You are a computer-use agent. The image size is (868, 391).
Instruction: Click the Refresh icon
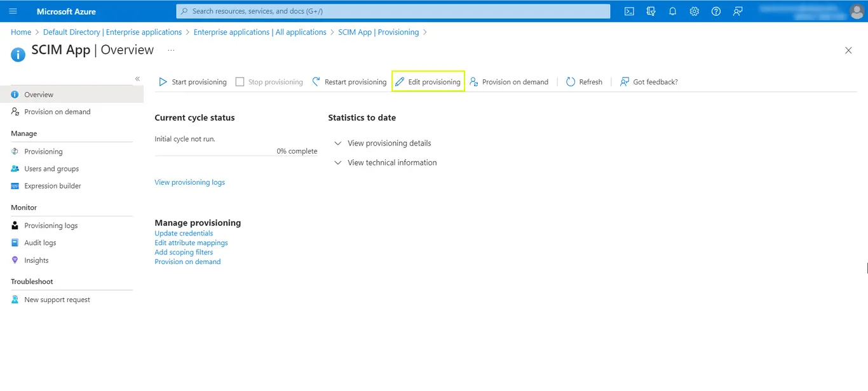[x=571, y=82]
